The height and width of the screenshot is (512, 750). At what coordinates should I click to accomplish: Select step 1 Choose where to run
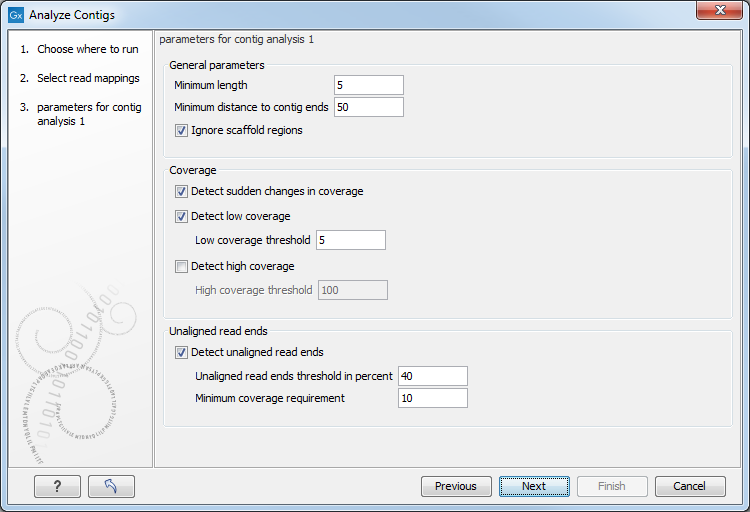point(79,49)
